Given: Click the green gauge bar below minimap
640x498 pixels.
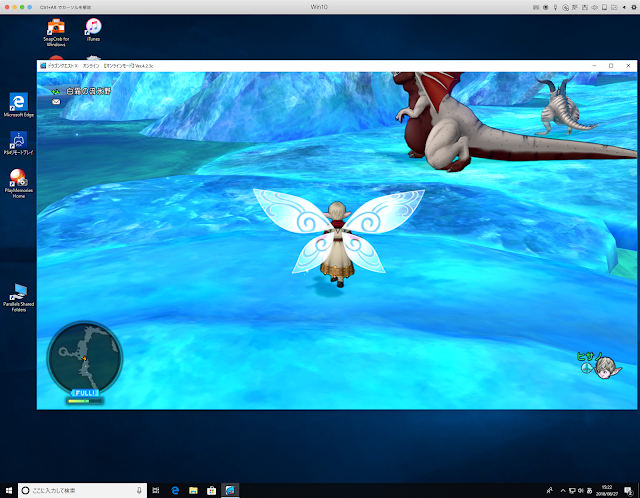Looking at the screenshot, I should 85,401.
